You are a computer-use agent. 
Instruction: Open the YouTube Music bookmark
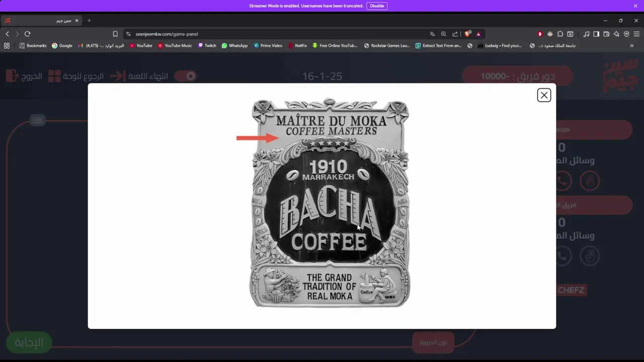point(175,45)
